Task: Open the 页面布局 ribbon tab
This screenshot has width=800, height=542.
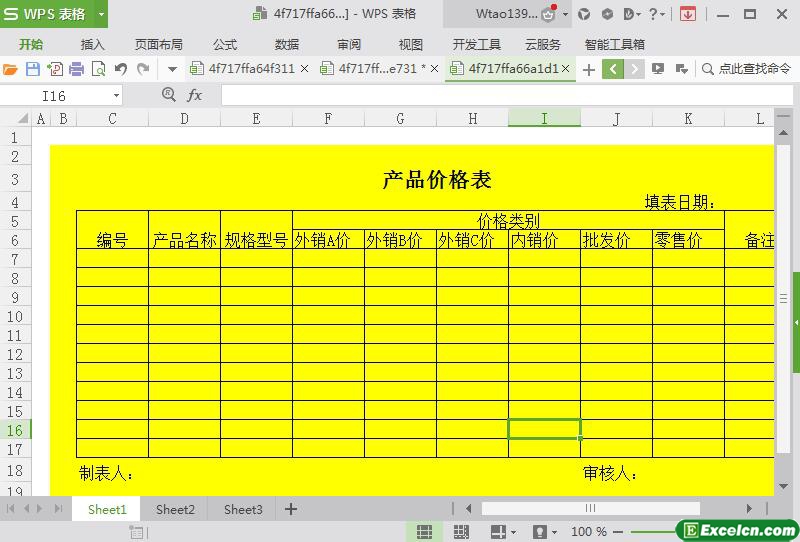Action: coord(159,44)
